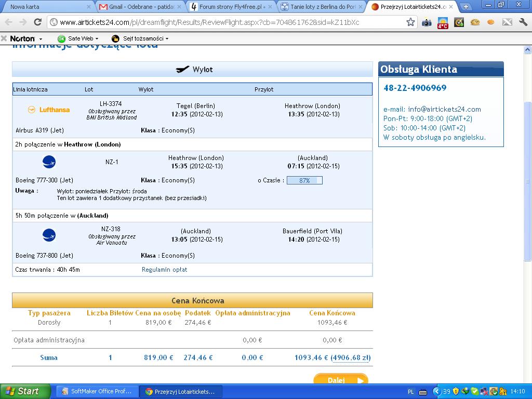Click the Suma total row label
Viewport: 532px width, 399px height.
[49, 357]
